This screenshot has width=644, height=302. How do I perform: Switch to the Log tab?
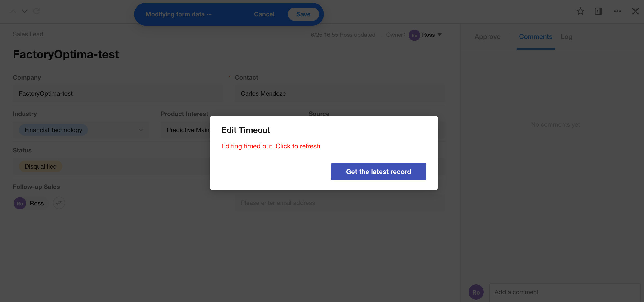566,37
